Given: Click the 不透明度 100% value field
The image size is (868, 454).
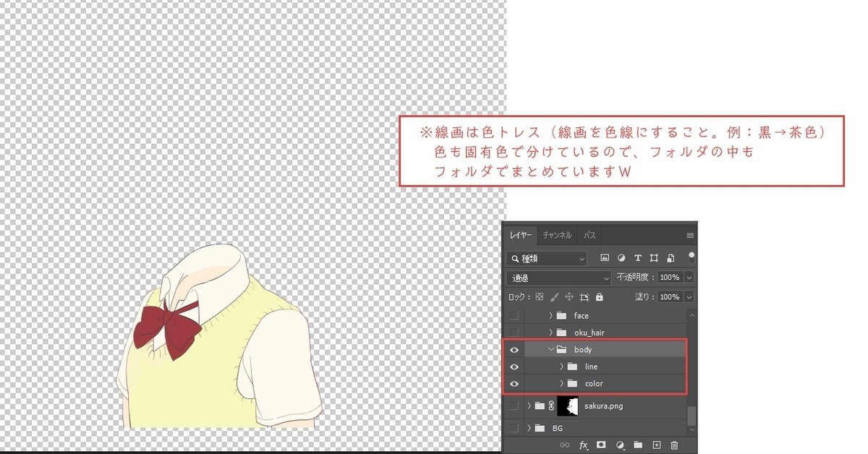Looking at the screenshot, I should pyautogui.click(x=671, y=278).
